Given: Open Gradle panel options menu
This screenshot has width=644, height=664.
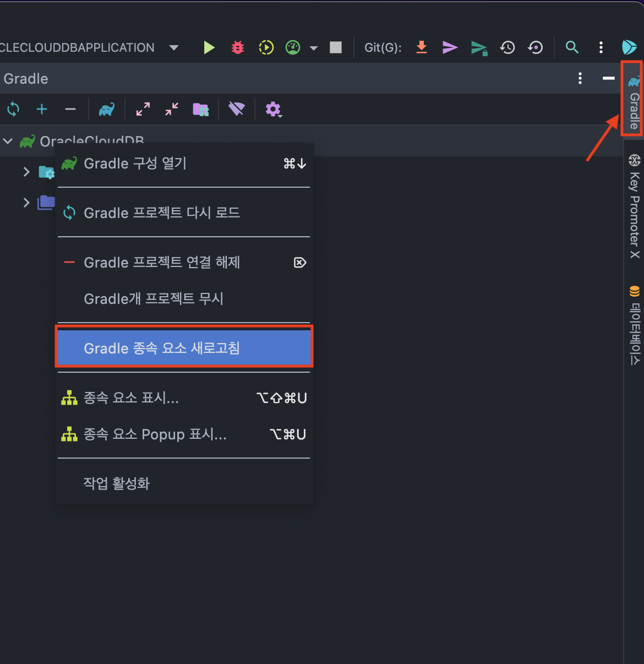Looking at the screenshot, I should pyautogui.click(x=580, y=78).
